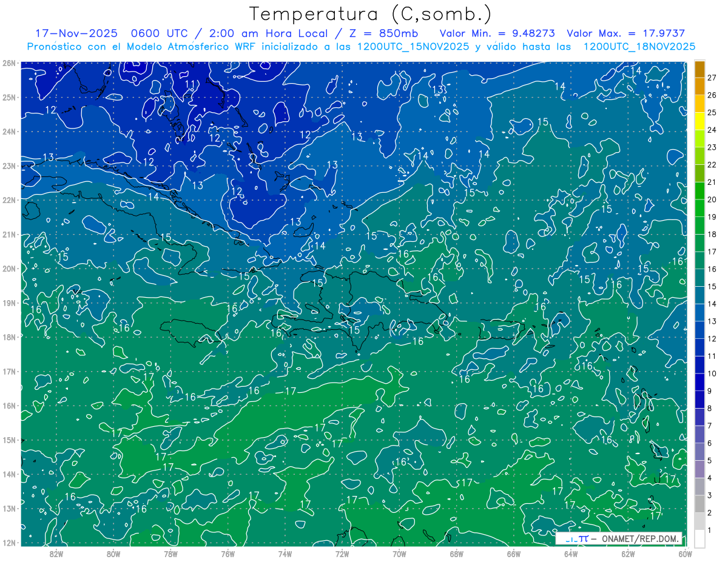Select the date text '17-Nov-2025'
This screenshot has height=562, width=728.
coord(76,33)
